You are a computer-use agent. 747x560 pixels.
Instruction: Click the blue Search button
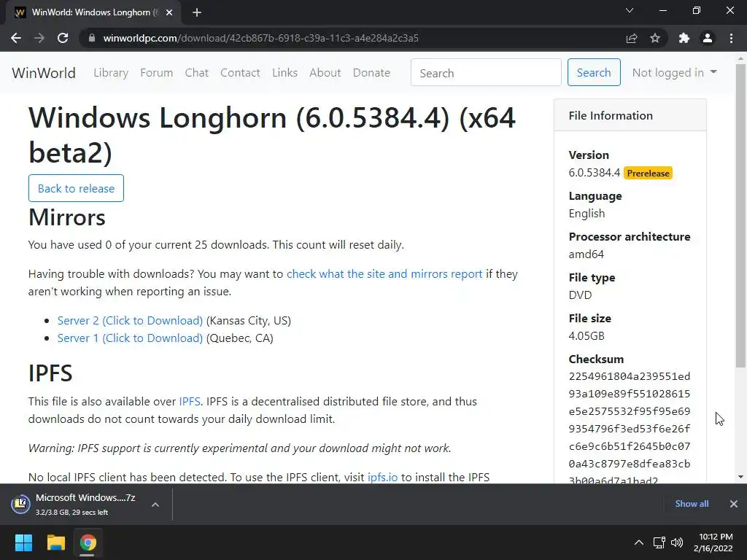click(594, 72)
